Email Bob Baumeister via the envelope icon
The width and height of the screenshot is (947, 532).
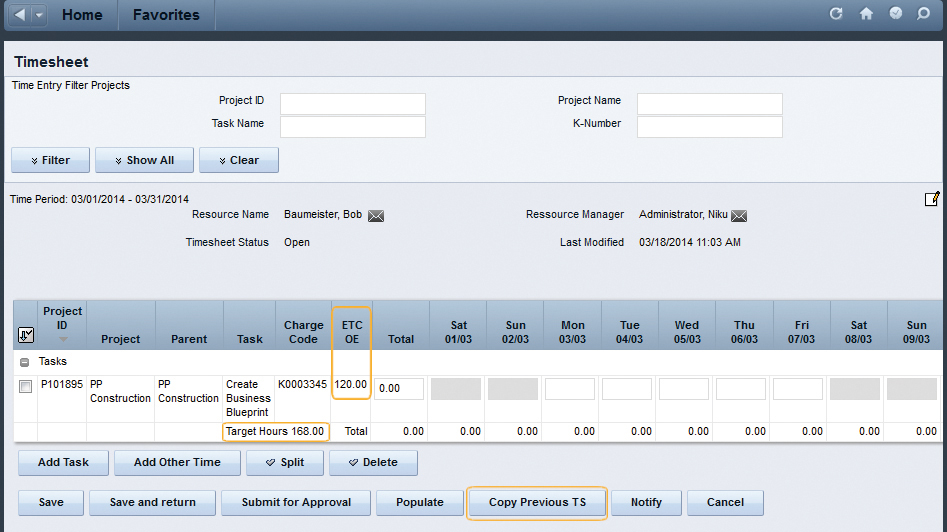pos(376,215)
